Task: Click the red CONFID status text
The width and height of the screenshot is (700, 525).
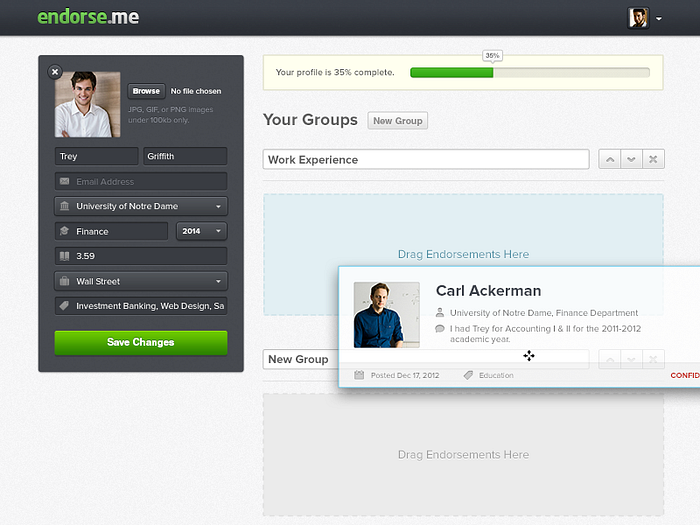Action: click(685, 375)
